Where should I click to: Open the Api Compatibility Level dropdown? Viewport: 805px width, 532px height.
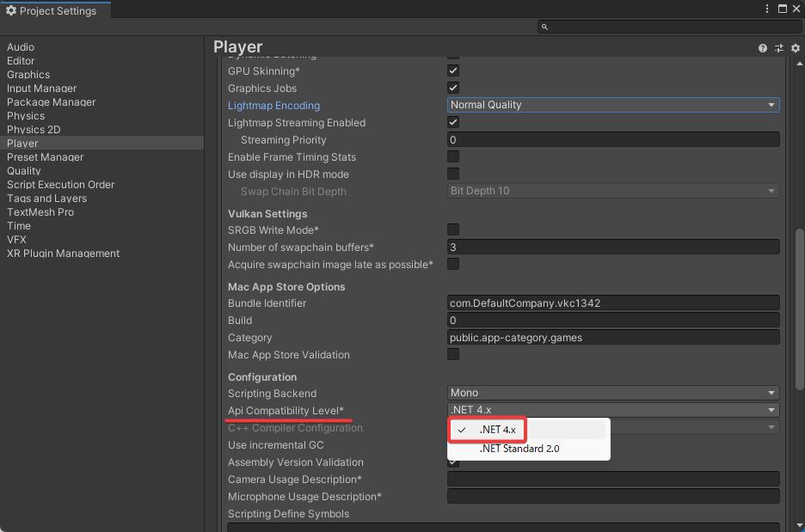click(613, 410)
